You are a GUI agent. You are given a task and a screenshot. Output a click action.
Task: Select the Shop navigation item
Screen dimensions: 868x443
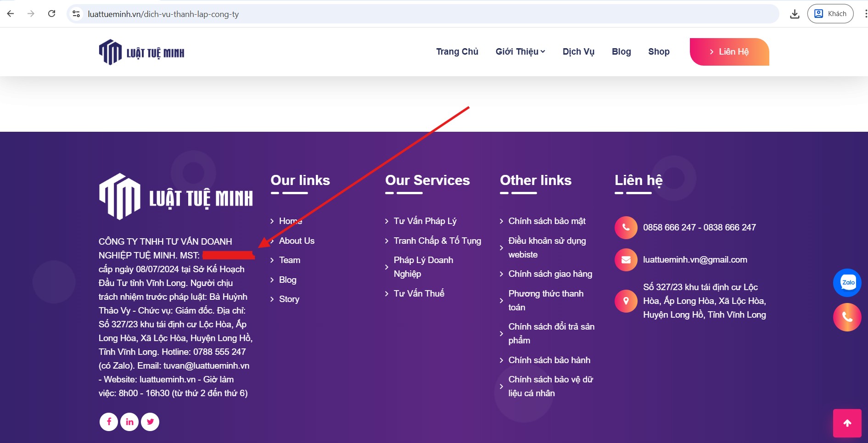(x=659, y=52)
